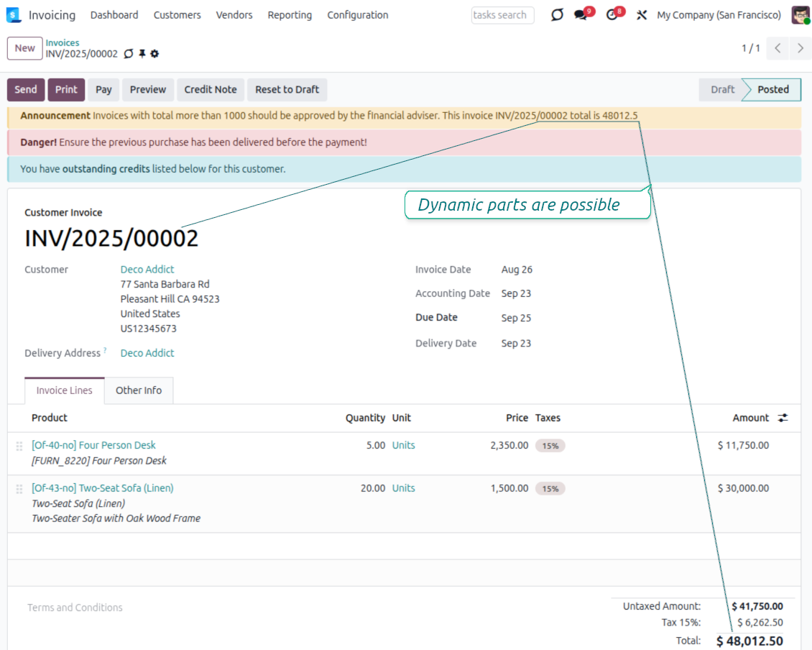
Task: Switch to the Other Info tab
Action: coord(139,390)
